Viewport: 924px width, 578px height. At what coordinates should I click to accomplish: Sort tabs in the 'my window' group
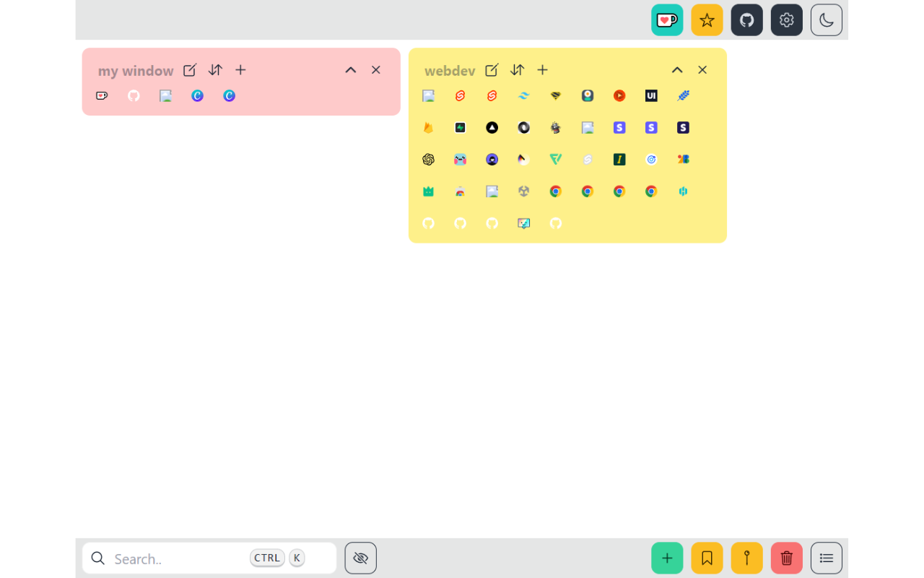click(215, 70)
